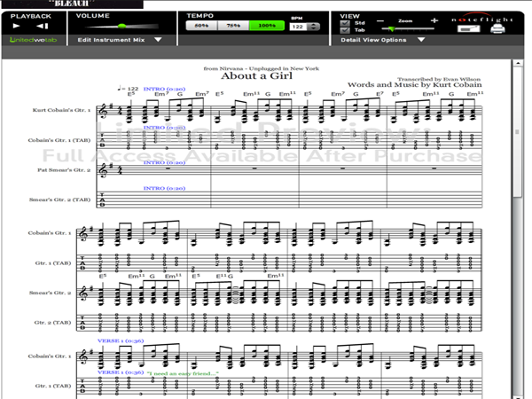Expand Detail View Options dropdown
Image resolution: width=532 pixels, height=399 pixels.
point(383,40)
